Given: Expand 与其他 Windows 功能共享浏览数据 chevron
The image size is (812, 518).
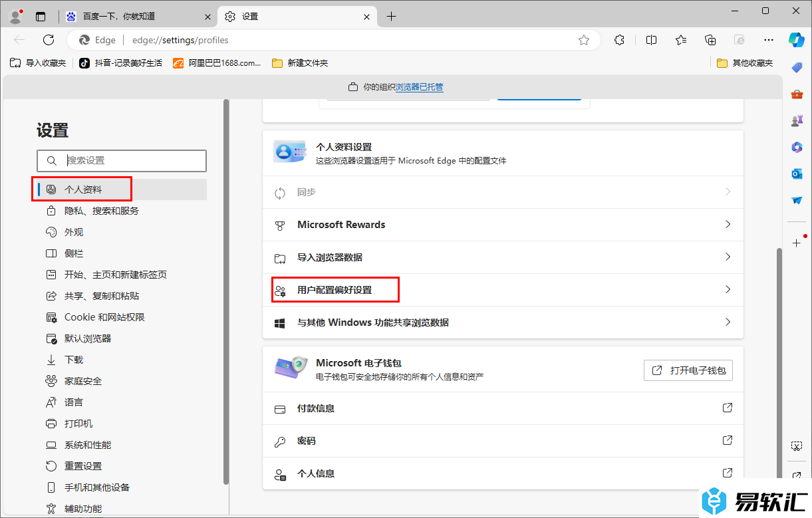Looking at the screenshot, I should (728, 322).
